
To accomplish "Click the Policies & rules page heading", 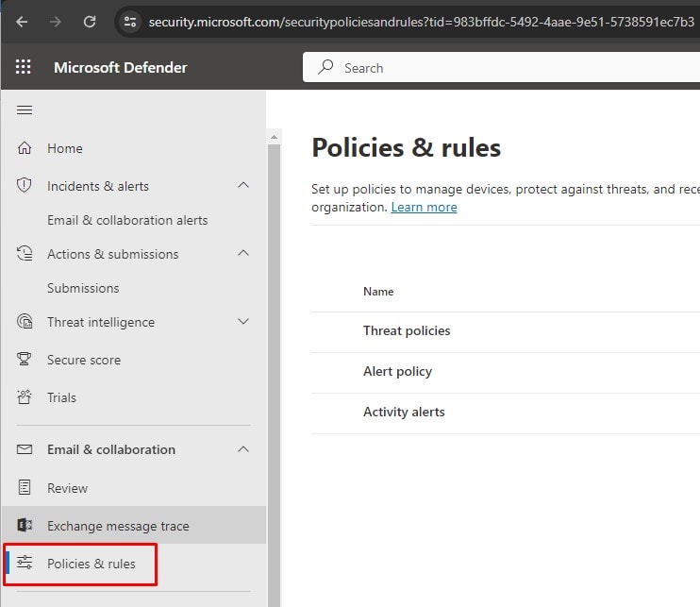I will (407, 148).
